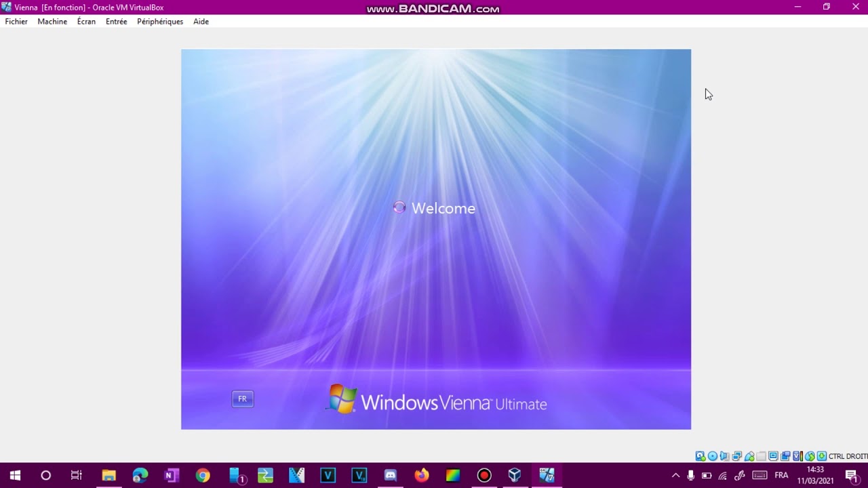Click the battery tray icon
Viewport: 868px width, 488px height.
pyautogui.click(x=707, y=475)
